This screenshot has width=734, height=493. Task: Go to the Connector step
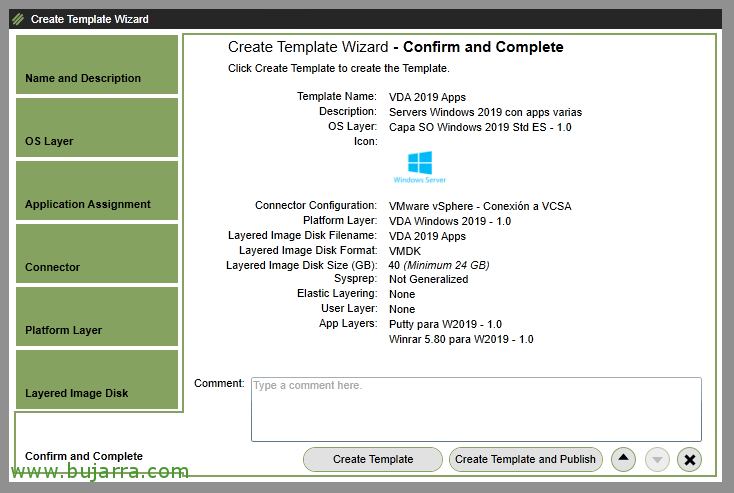(97, 254)
